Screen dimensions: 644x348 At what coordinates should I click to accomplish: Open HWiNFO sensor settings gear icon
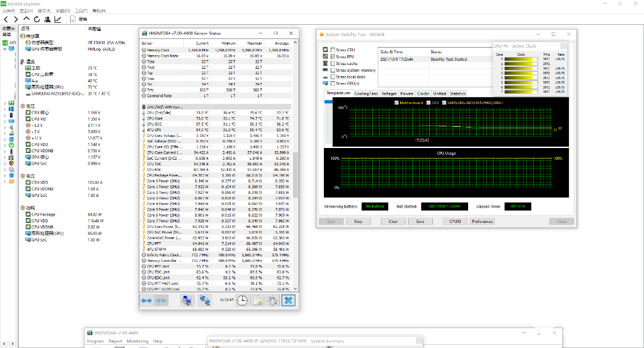point(272,300)
